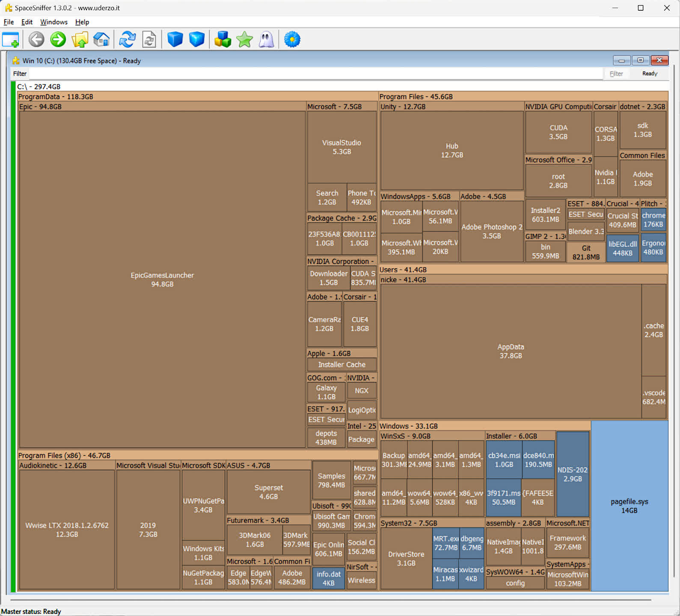Select the NDIS-202 2.9GB block

click(x=573, y=474)
